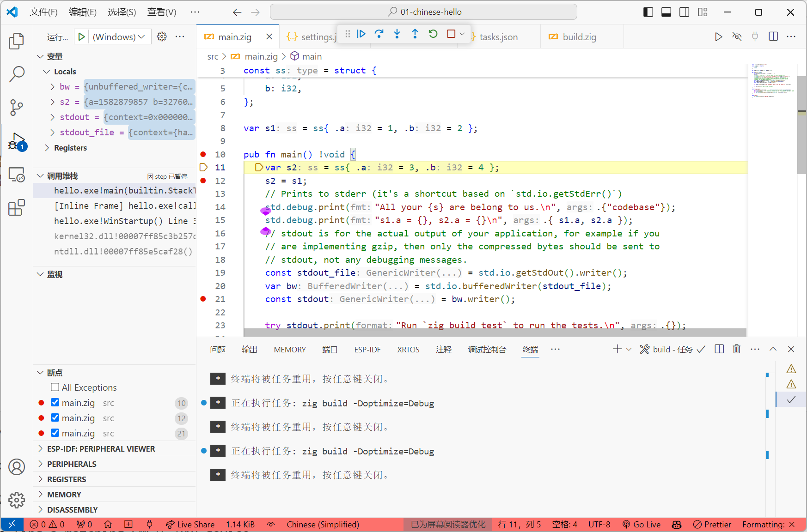This screenshot has width=807, height=532.
Task: Switch to the tasks.json editor tab
Action: coord(498,37)
